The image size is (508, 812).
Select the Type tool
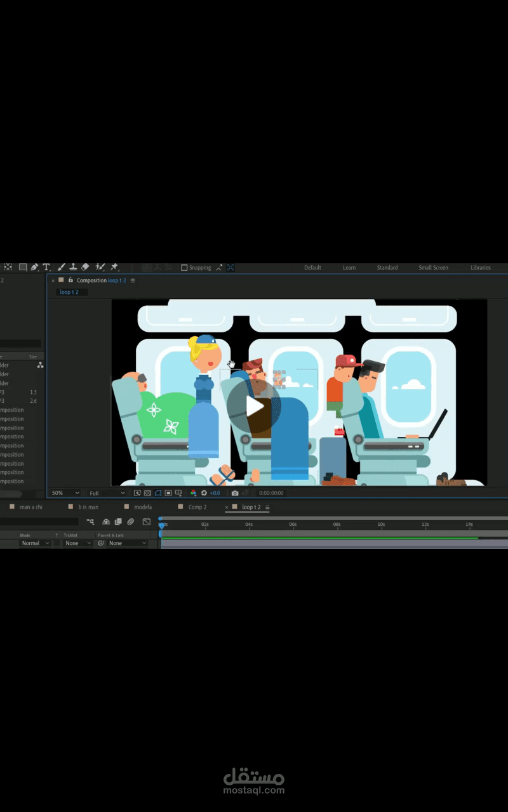pos(46,268)
